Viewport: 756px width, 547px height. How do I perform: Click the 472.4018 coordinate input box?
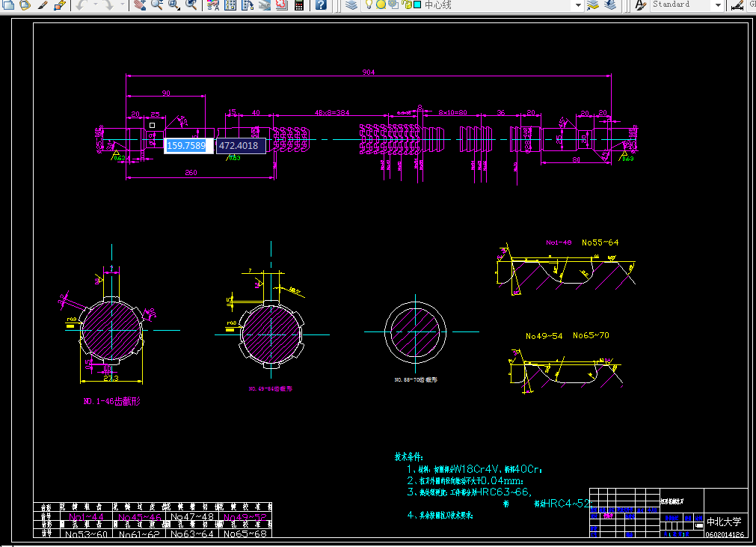241,146
